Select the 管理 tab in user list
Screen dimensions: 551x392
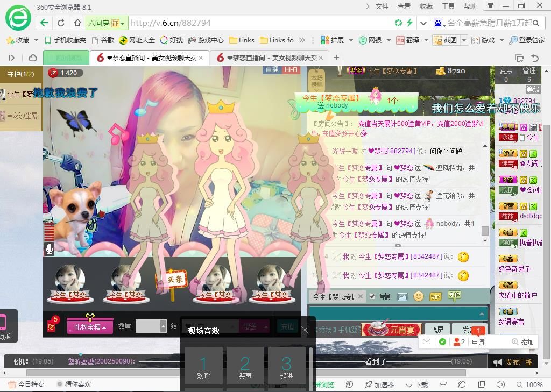point(529,74)
